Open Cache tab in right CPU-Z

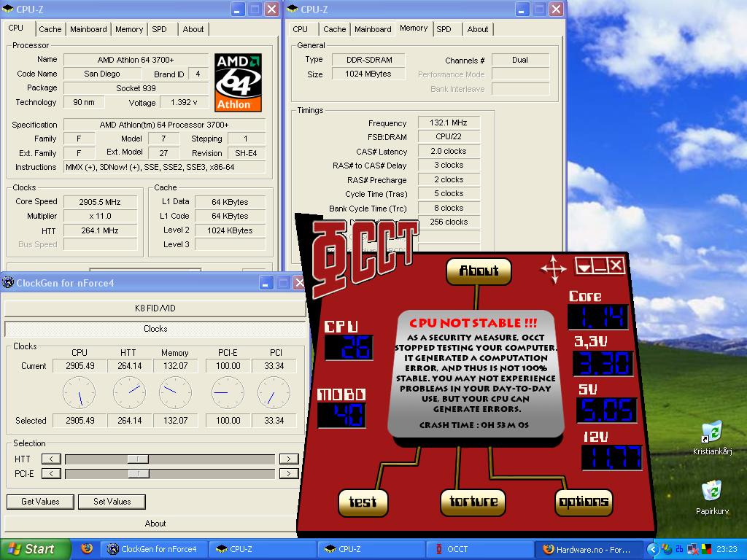click(334, 29)
